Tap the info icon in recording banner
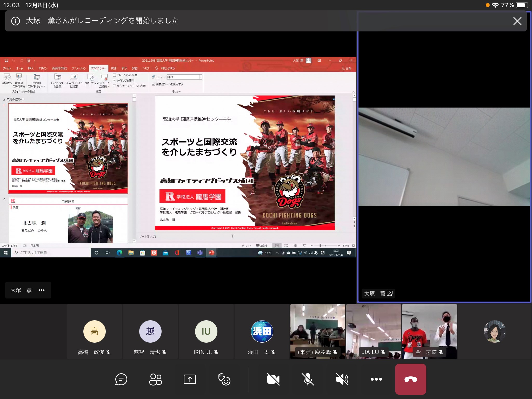This screenshot has height=399, width=532. click(x=16, y=21)
